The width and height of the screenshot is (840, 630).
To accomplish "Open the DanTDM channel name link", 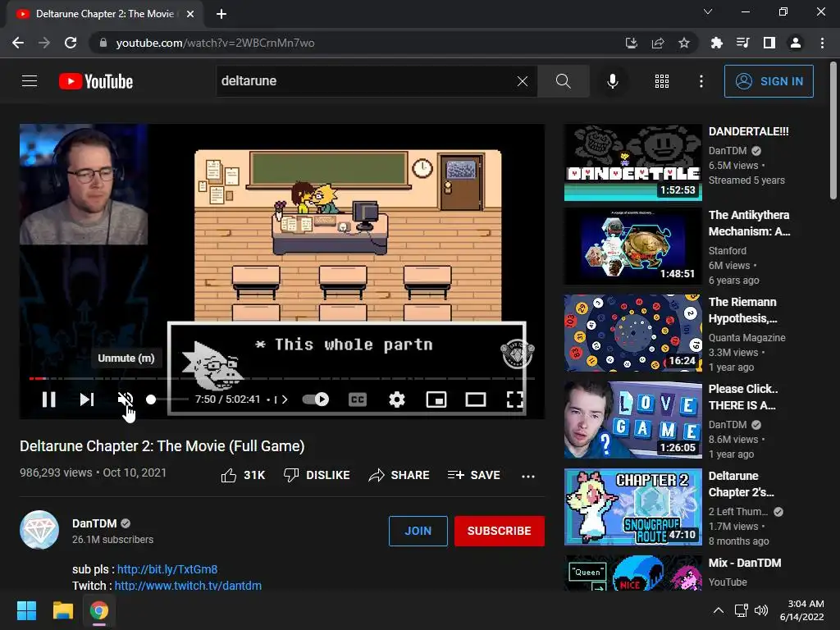I will coord(94,523).
